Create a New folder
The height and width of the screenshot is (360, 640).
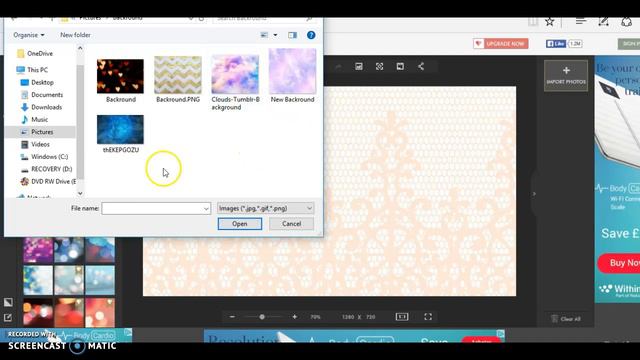point(76,35)
